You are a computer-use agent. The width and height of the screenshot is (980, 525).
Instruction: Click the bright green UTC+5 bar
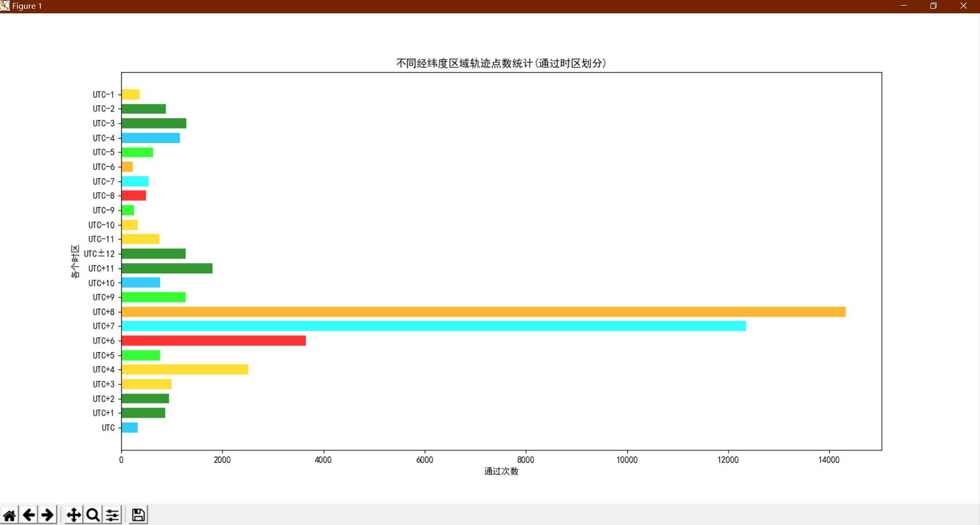pyautogui.click(x=141, y=355)
